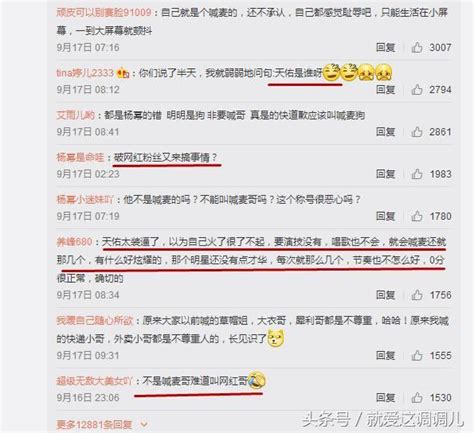Thumbs-up the comment with 1530 likes

417,398
